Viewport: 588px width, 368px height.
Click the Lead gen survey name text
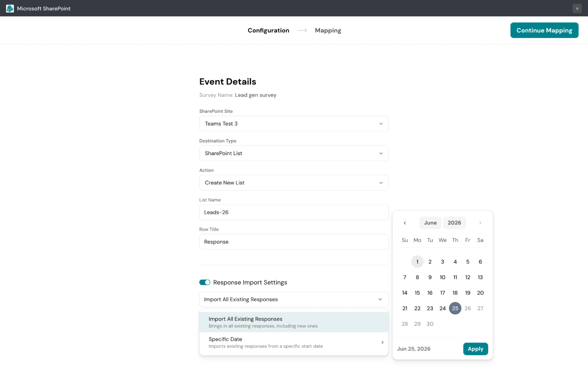click(256, 95)
